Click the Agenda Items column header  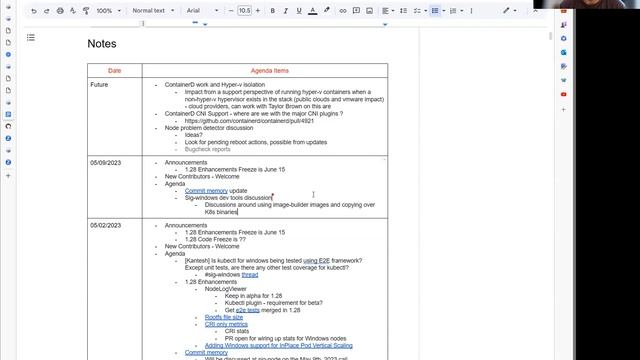pyautogui.click(x=269, y=71)
